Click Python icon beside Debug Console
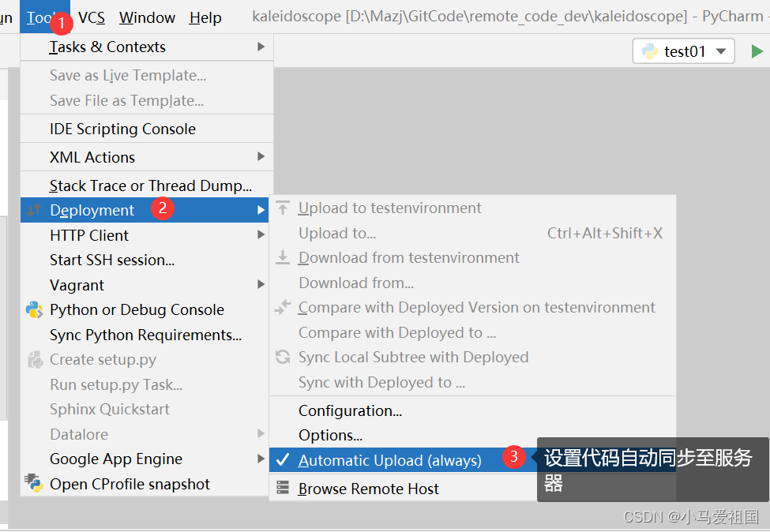 click(x=34, y=309)
